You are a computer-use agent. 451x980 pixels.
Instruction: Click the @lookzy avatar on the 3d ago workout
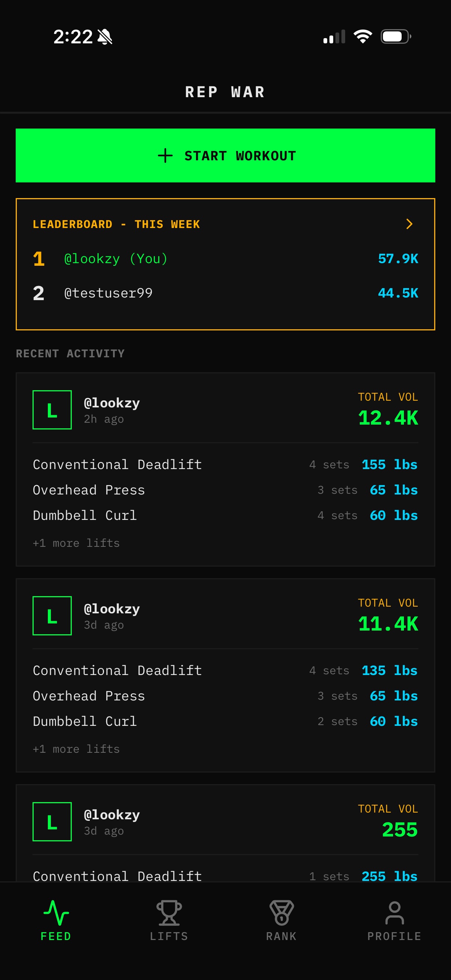point(52,616)
